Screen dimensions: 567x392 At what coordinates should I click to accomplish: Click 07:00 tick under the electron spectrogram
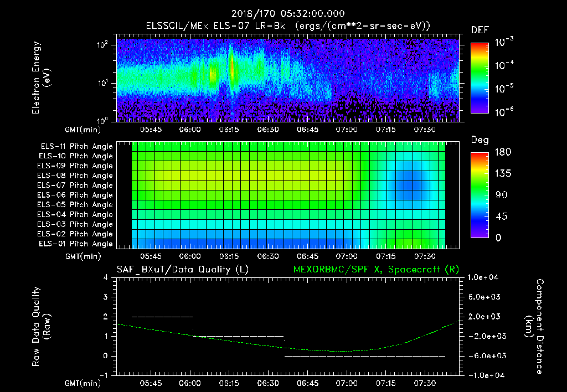[347, 130]
